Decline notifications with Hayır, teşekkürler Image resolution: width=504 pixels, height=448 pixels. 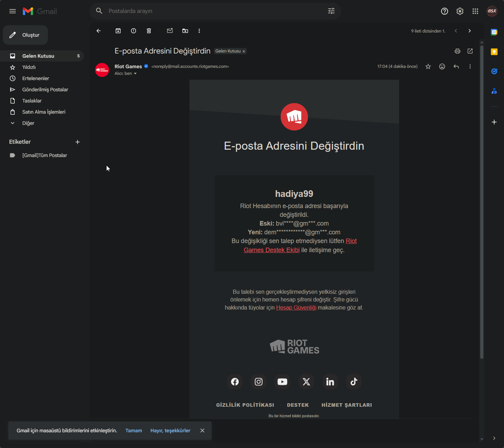tap(170, 431)
